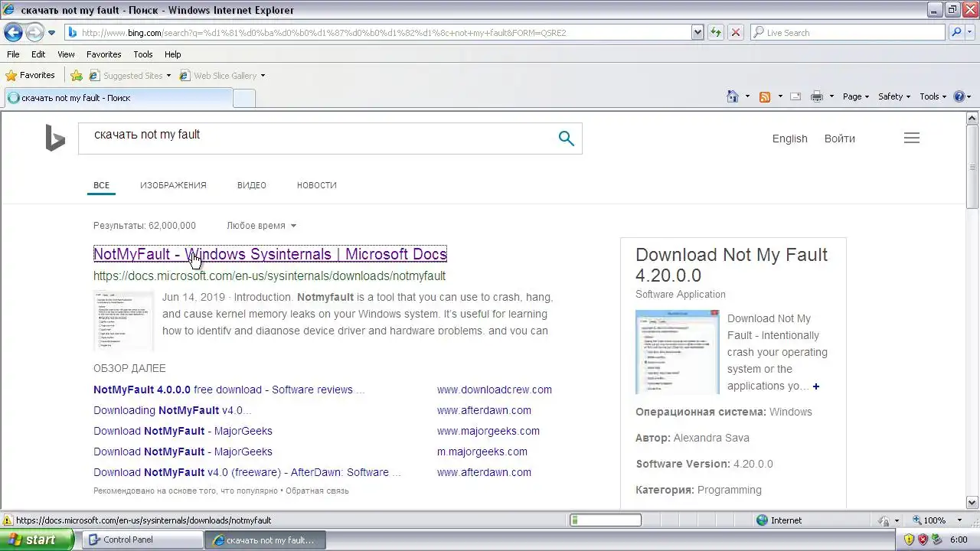This screenshot has width=980, height=551.
Task: Click the Windows start button
Action: 37,540
